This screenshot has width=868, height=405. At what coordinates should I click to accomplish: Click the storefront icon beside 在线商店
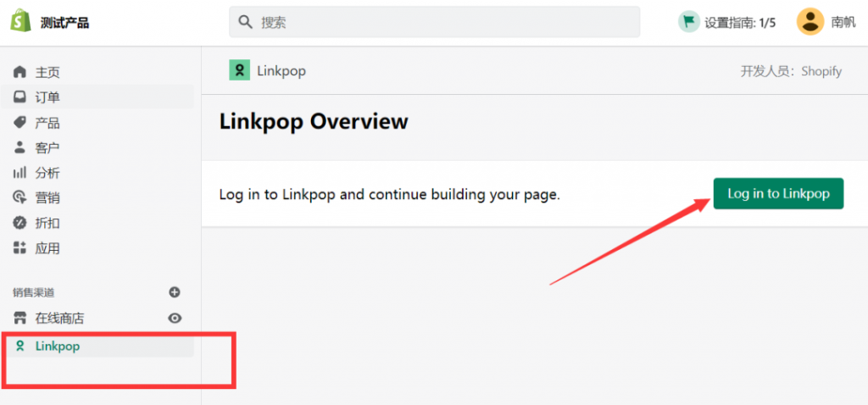point(20,318)
